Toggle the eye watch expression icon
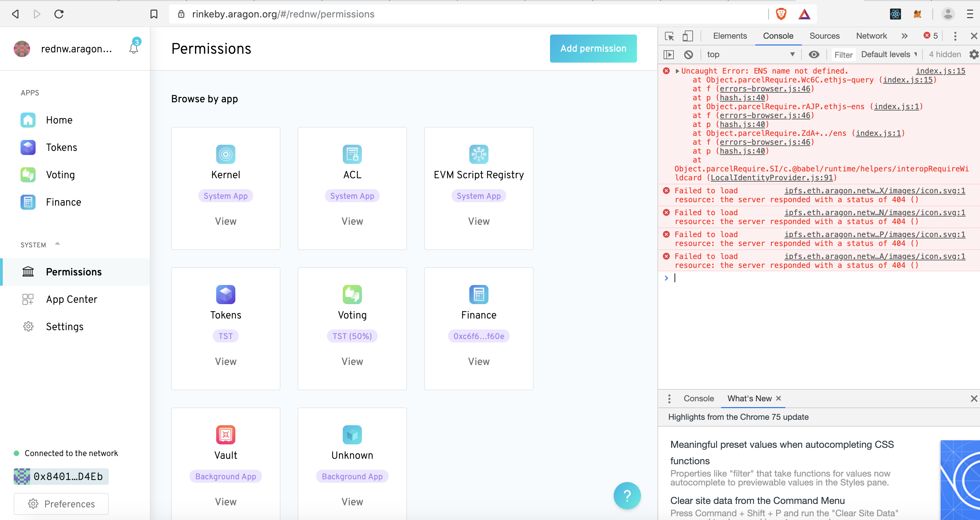This screenshot has height=520, width=980. tap(814, 54)
